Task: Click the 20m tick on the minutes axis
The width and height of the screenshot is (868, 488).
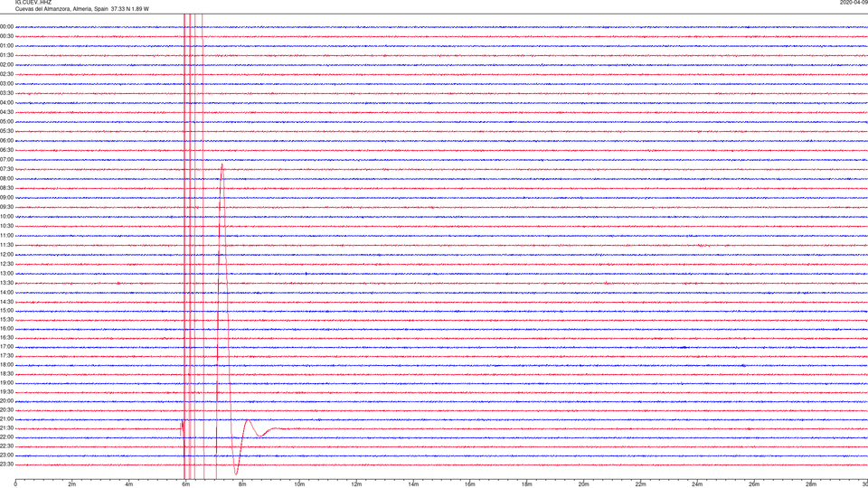Action: coord(583,484)
